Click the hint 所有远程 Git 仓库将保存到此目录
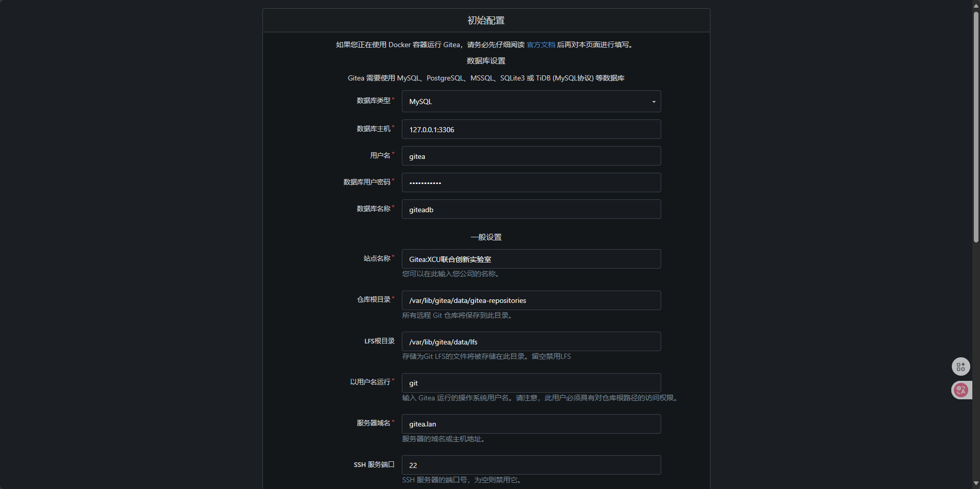 [457, 315]
